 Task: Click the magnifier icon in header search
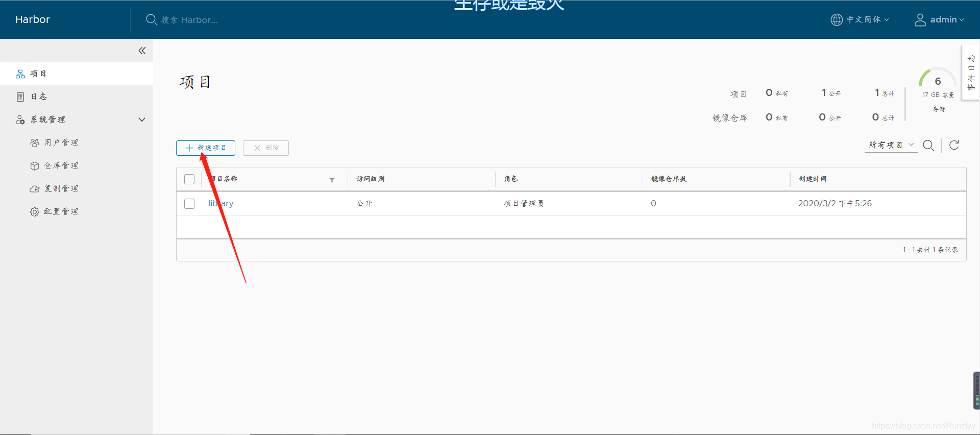click(x=151, y=20)
